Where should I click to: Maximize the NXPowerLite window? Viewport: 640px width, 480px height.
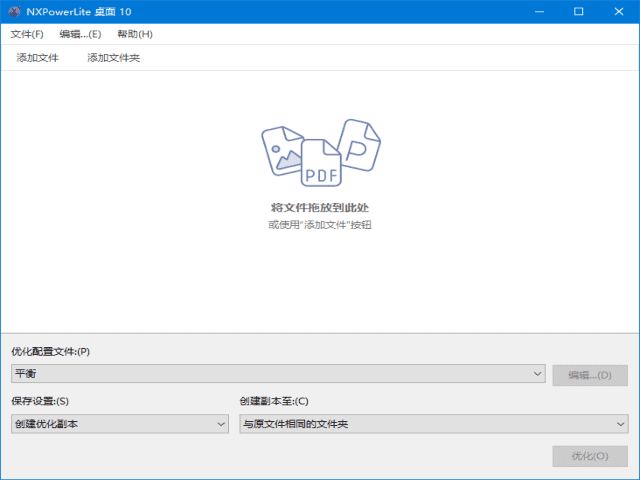point(578,11)
